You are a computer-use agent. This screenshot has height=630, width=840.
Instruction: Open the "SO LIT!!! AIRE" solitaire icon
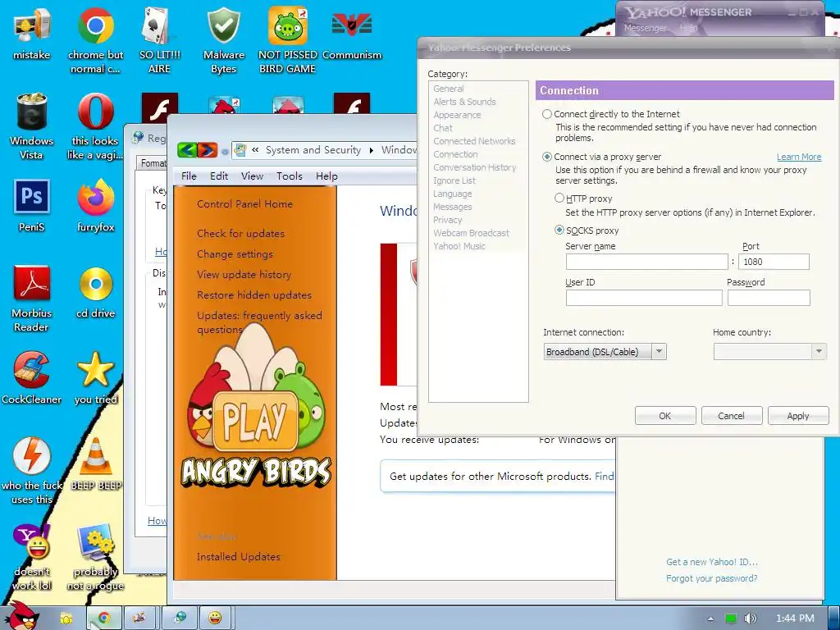point(159,40)
